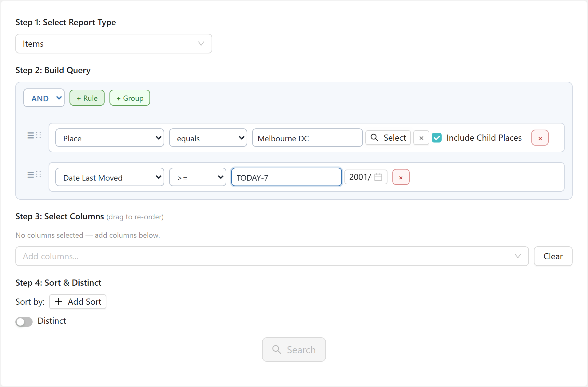Grab the drag handle of the Place rule

[x=34, y=135]
